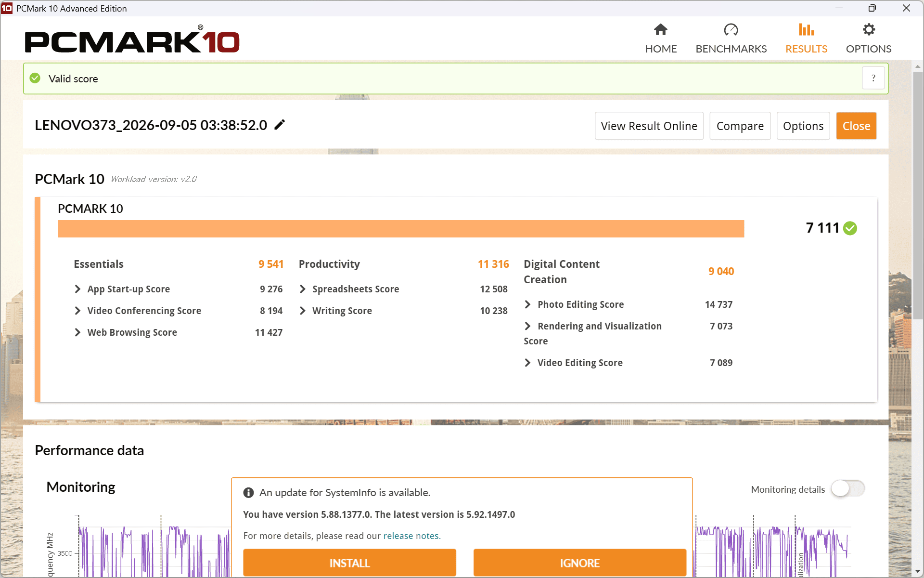This screenshot has width=924, height=578.
Task: Click the Valid score message text
Action: coord(73,79)
